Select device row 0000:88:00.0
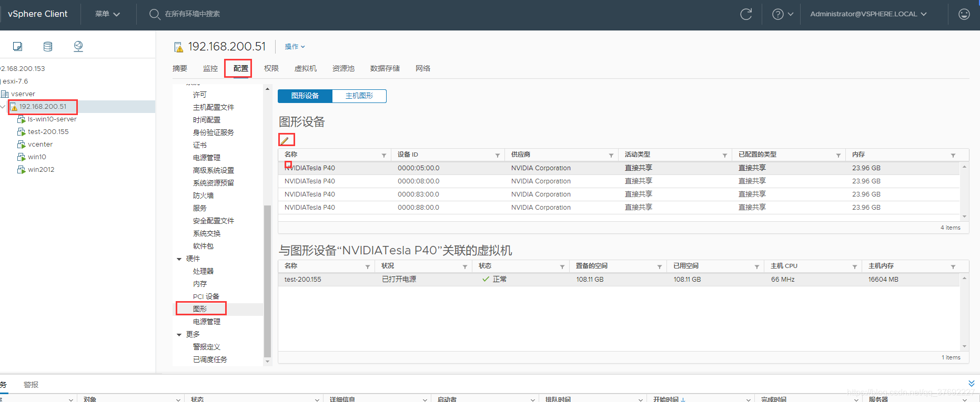The height and width of the screenshot is (402, 980). pyautogui.click(x=619, y=208)
